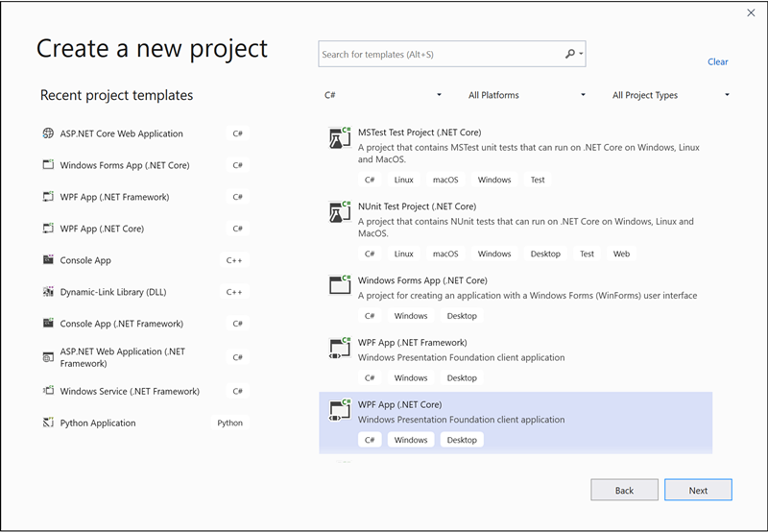Click the NUnit Test Project template icon
768x532 pixels.
click(x=339, y=212)
